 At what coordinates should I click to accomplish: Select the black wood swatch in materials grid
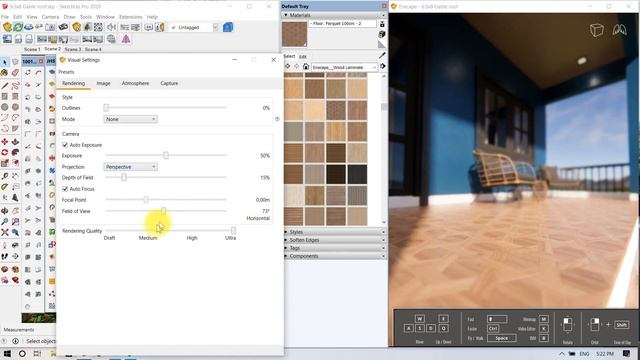357,174
